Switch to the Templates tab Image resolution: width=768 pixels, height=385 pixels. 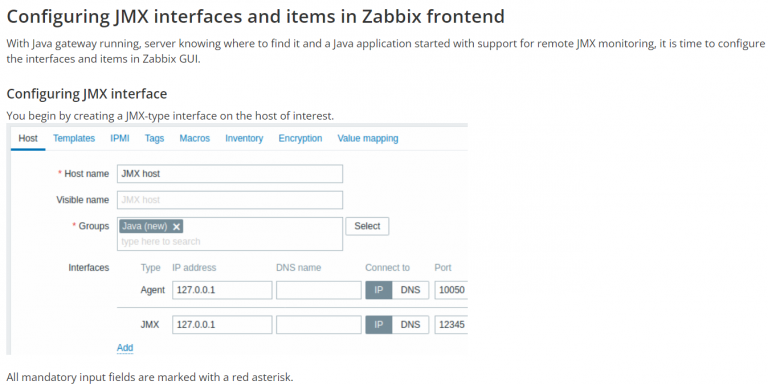click(x=74, y=139)
